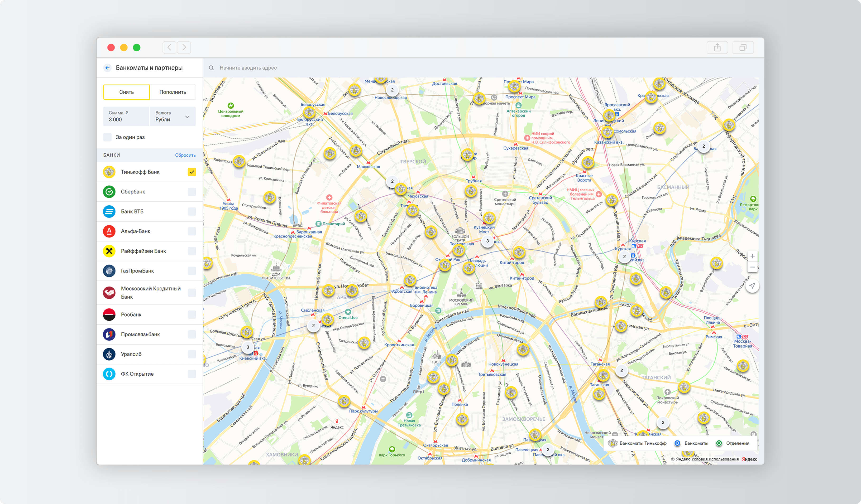Check the Райффайзен Банк checkbox
The width and height of the screenshot is (861, 504).
[x=192, y=251]
